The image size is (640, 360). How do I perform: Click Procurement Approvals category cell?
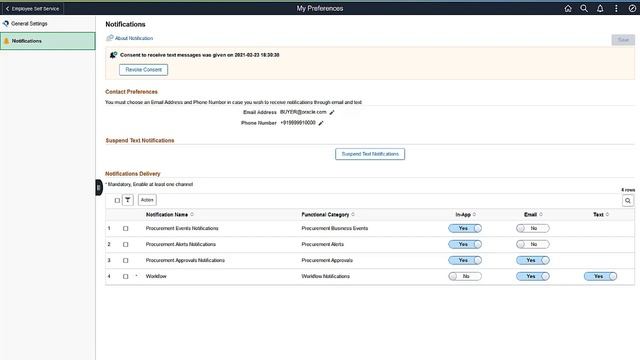pyautogui.click(x=327, y=260)
